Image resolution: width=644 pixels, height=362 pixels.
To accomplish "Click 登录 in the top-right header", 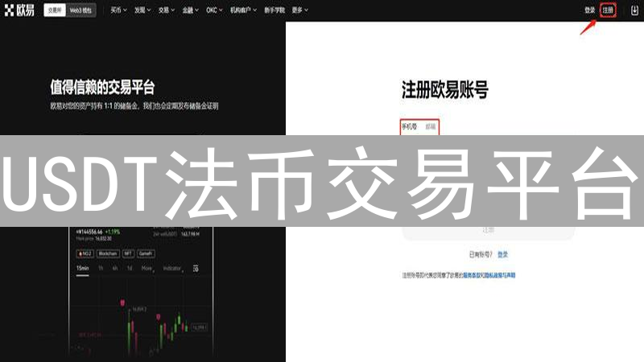I will [x=590, y=10].
